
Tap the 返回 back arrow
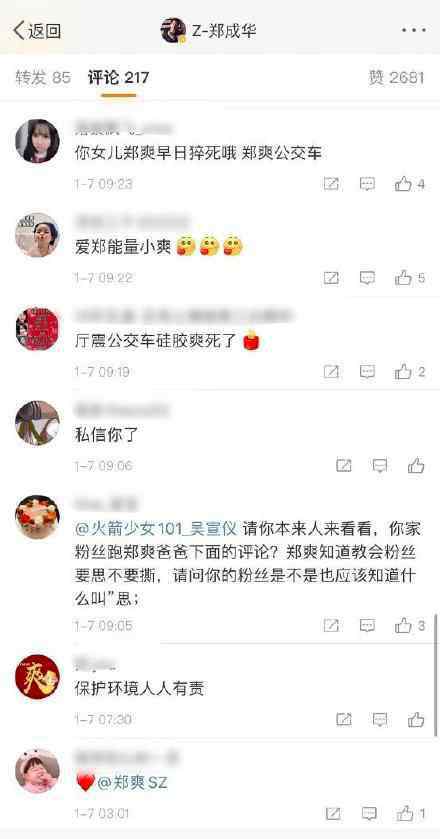(x=36, y=30)
